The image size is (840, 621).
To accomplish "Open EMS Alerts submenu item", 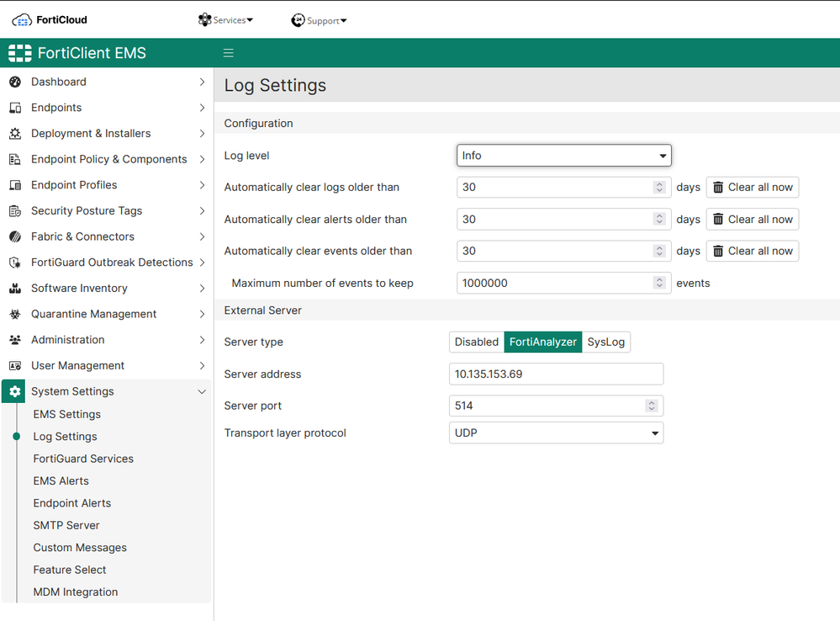I will [61, 481].
